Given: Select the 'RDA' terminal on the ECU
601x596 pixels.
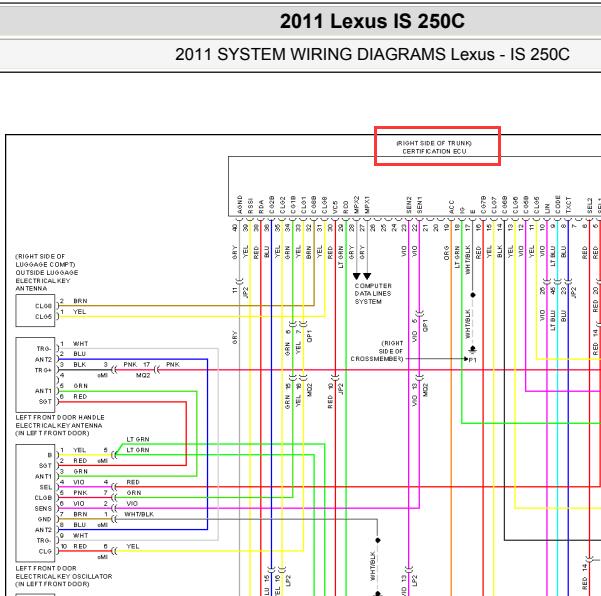Looking at the screenshot, I should point(261,207).
